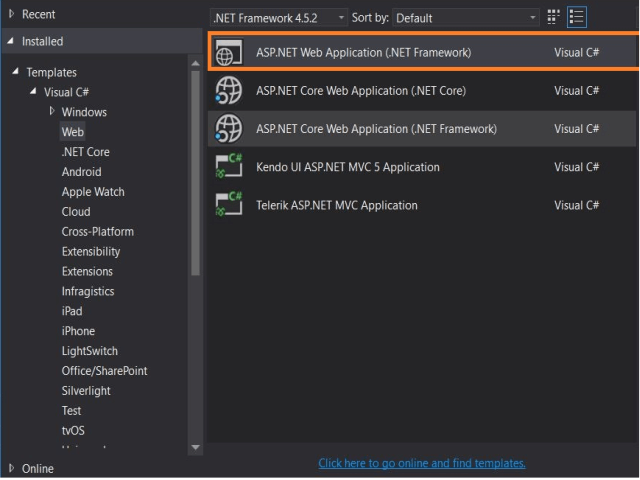Expand the Recent section
The width and height of the screenshot is (640, 480).
coord(11,14)
